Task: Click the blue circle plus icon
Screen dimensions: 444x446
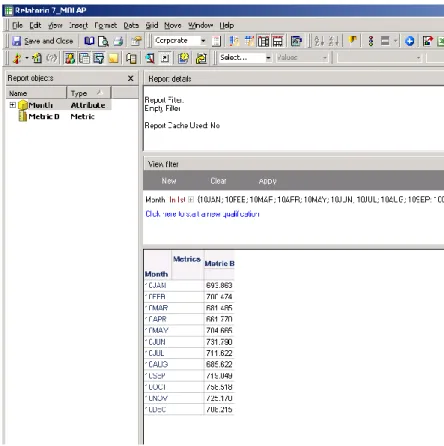Action: pyautogui.click(x=410, y=41)
